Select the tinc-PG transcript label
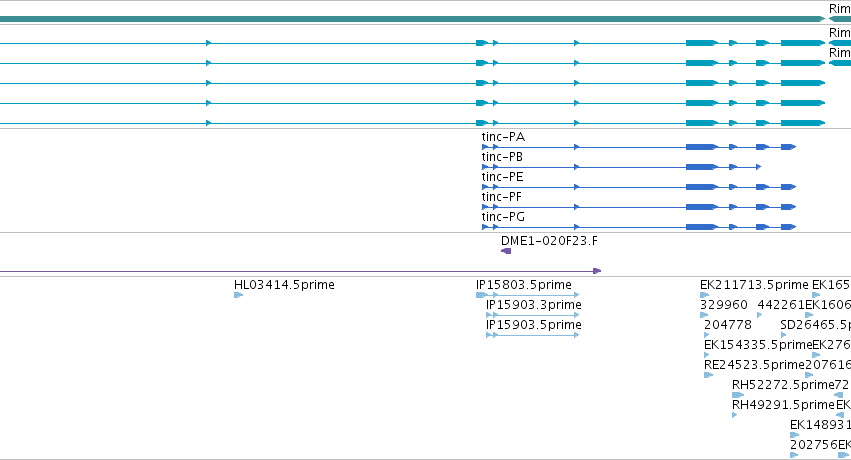 point(503,217)
